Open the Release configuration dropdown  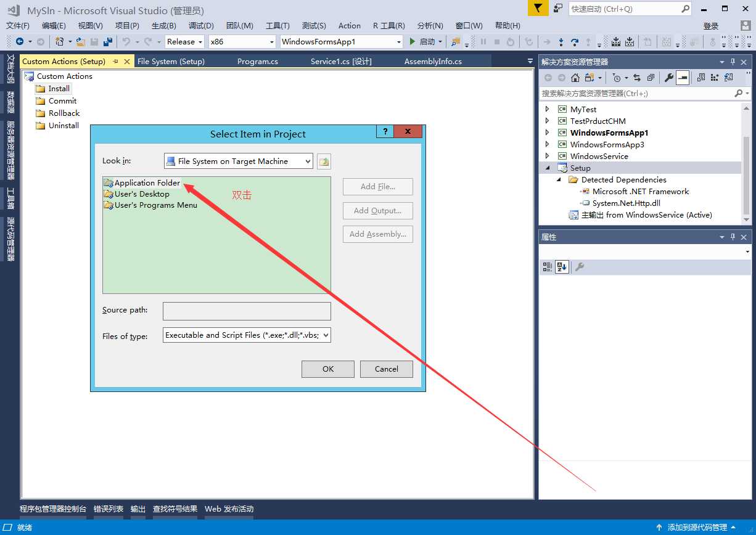click(199, 42)
